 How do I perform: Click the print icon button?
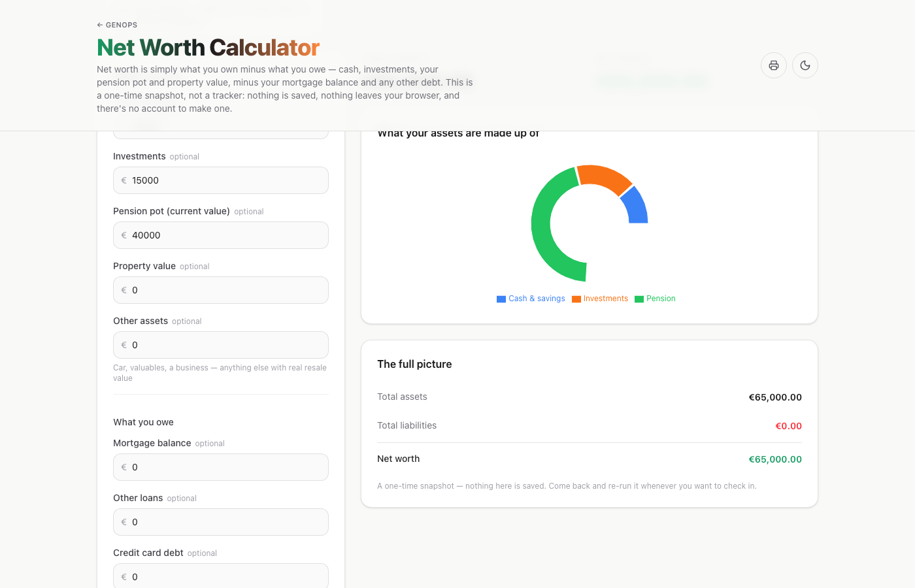click(x=774, y=65)
